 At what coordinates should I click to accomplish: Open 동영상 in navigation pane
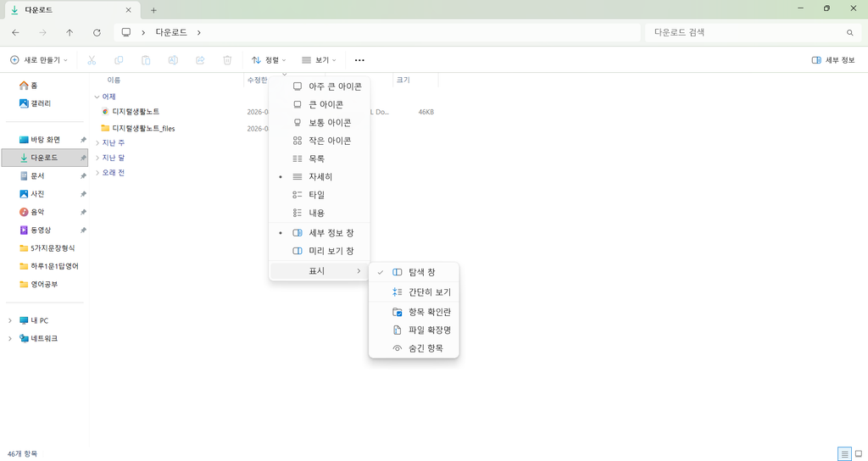[x=41, y=230]
